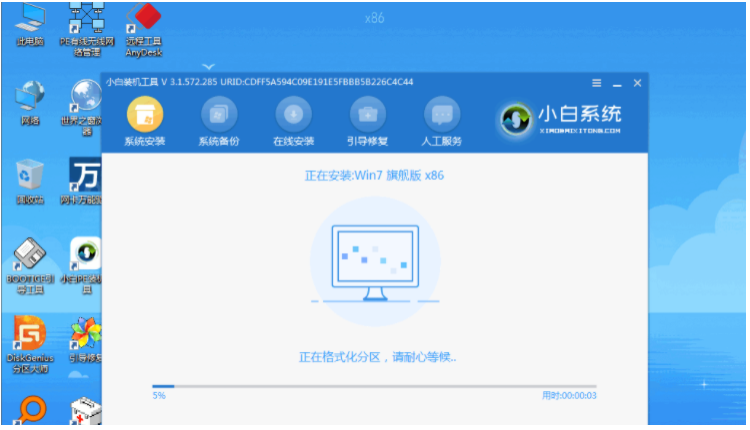Launch BOOTICE引导工具 desktop icon

click(30, 266)
